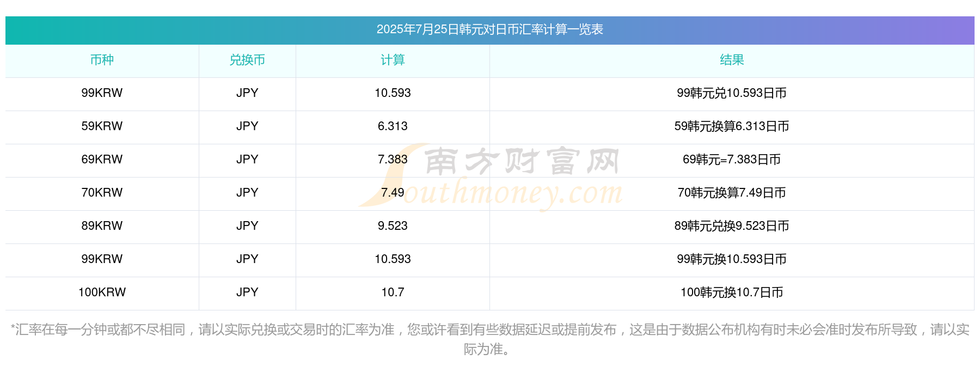The width and height of the screenshot is (980, 366).
Task: Click the JPY cell in the 100KRW row
Action: 247,292
